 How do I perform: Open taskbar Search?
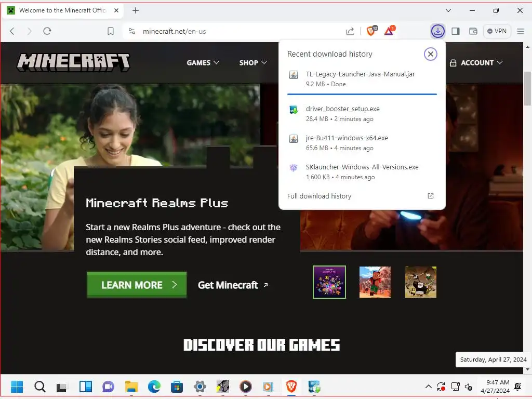pyautogui.click(x=39, y=387)
